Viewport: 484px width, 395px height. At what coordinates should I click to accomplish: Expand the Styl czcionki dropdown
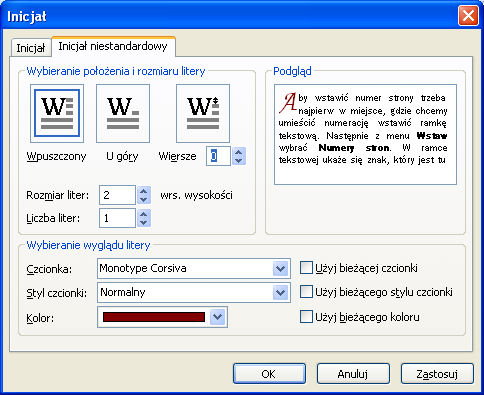280,293
